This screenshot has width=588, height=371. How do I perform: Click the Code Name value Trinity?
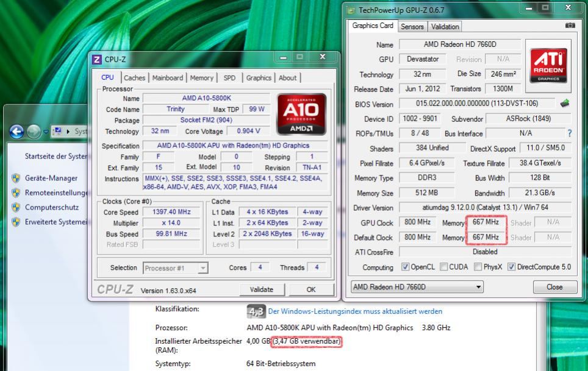tap(176, 109)
